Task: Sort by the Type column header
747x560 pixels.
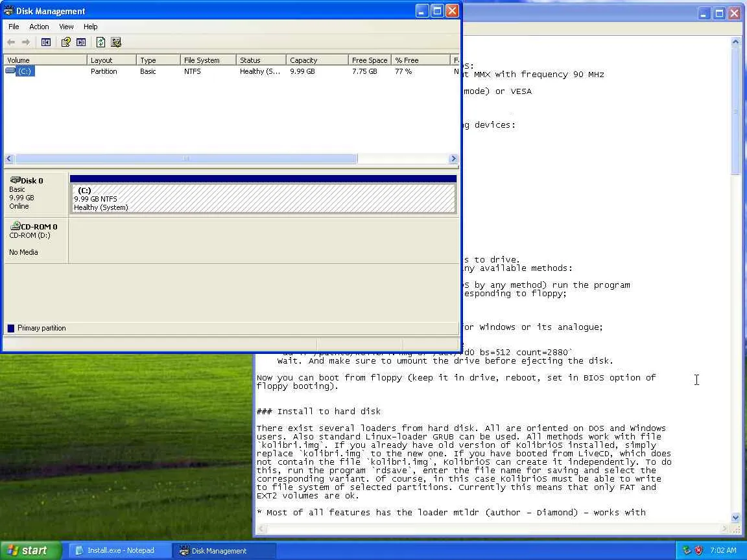Action: [x=158, y=60]
